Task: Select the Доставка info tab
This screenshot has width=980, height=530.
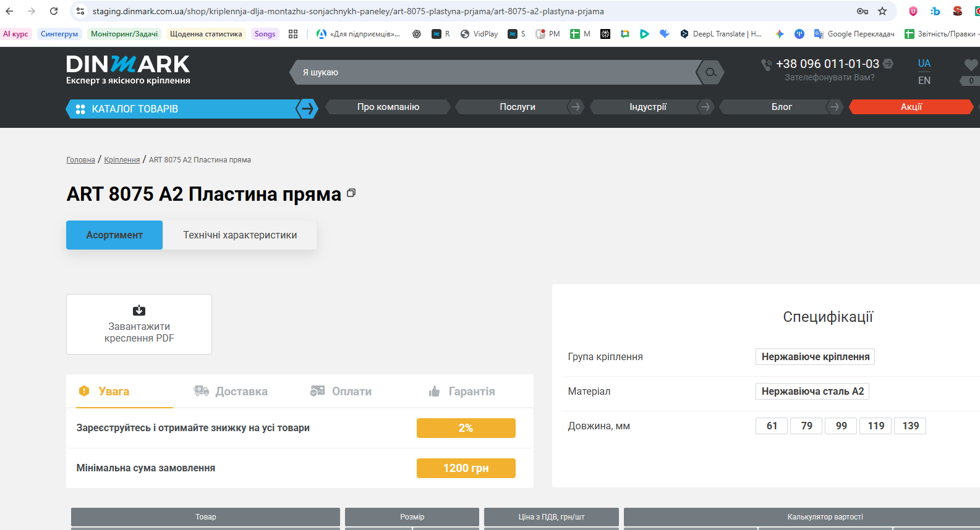Action: (230, 391)
